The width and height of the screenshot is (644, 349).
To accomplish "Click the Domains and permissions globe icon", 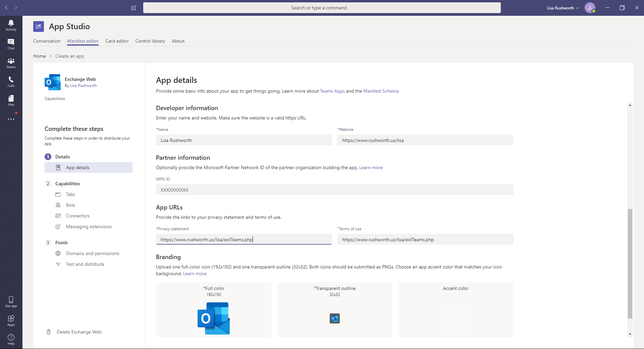I will [58, 253].
